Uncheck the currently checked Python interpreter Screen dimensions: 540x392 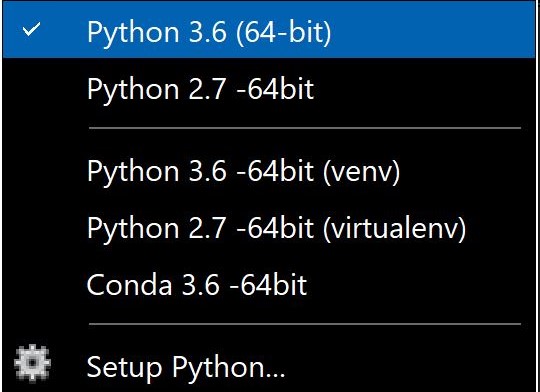coord(269,30)
